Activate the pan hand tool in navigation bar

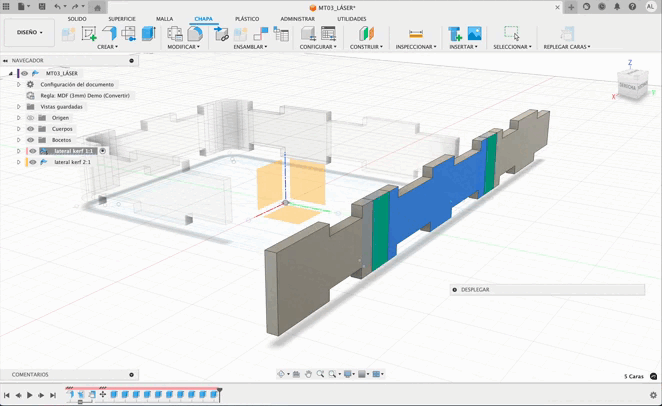(x=309, y=374)
